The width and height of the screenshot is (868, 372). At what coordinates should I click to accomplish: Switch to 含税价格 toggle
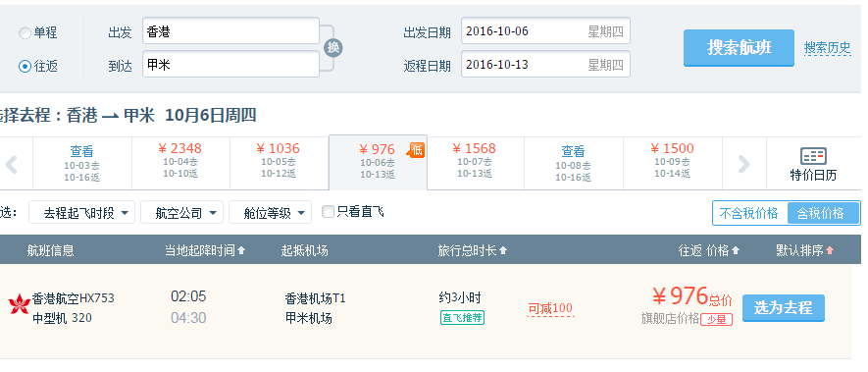point(822,213)
